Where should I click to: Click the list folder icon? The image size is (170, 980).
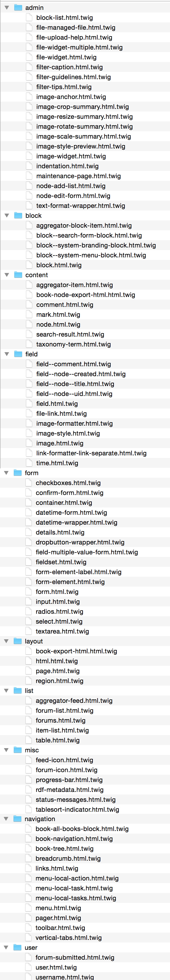pos(18,691)
